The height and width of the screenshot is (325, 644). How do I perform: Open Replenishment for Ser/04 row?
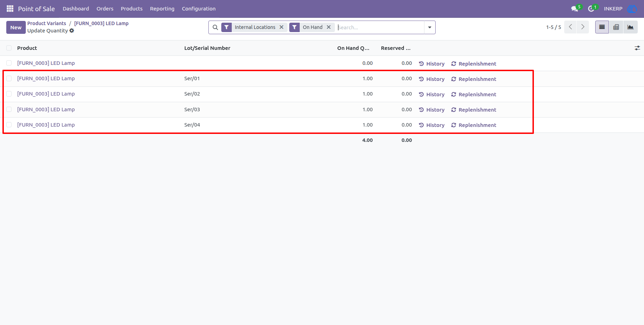[474, 125]
